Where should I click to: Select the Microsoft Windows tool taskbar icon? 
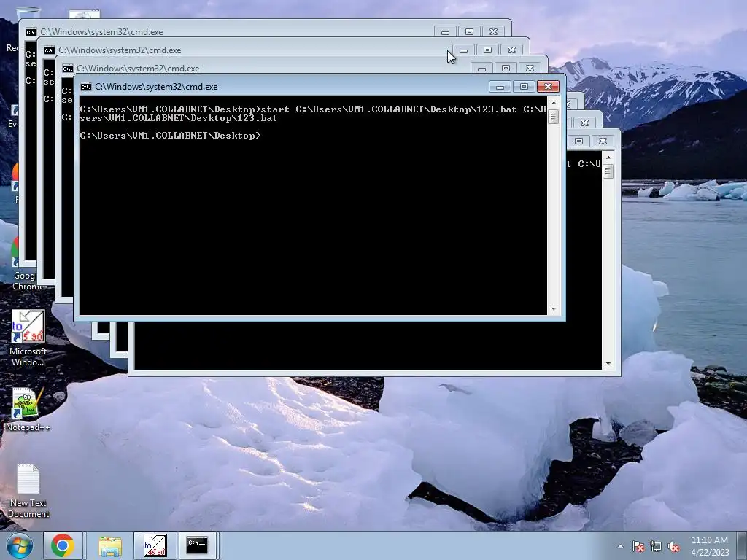tap(155, 545)
